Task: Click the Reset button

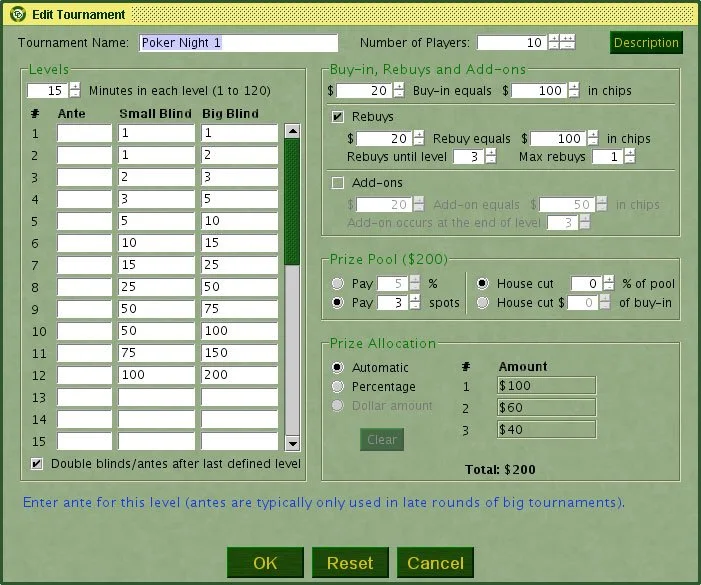Action: tap(350, 563)
